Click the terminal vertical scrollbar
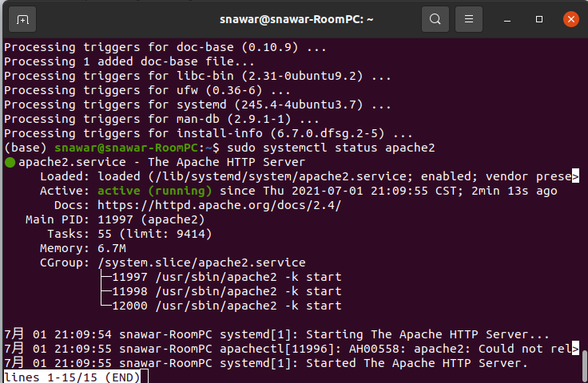Image resolution: width=588 pixels, height=383 pixels. tap(584, 365)
